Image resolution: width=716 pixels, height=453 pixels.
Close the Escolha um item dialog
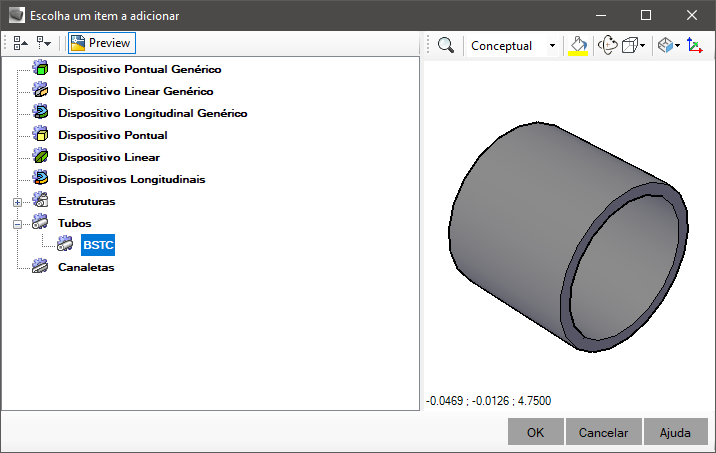692,15
